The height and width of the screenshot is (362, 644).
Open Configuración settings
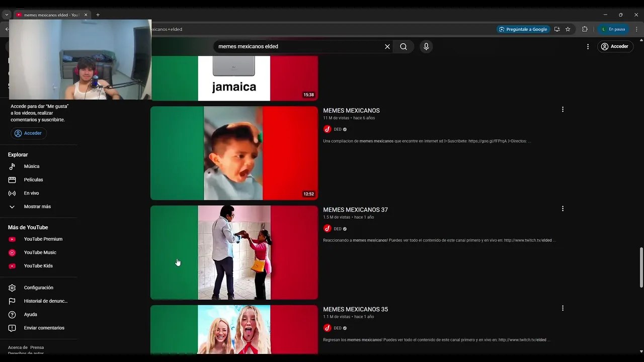38,288
